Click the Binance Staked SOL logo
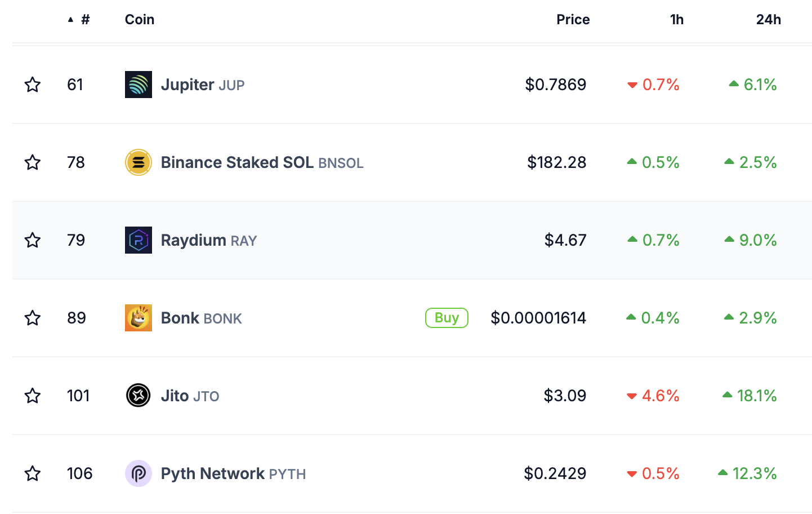The height and width of the screenshot is (514, 812). pyautogui.click(x=139, y=162)
